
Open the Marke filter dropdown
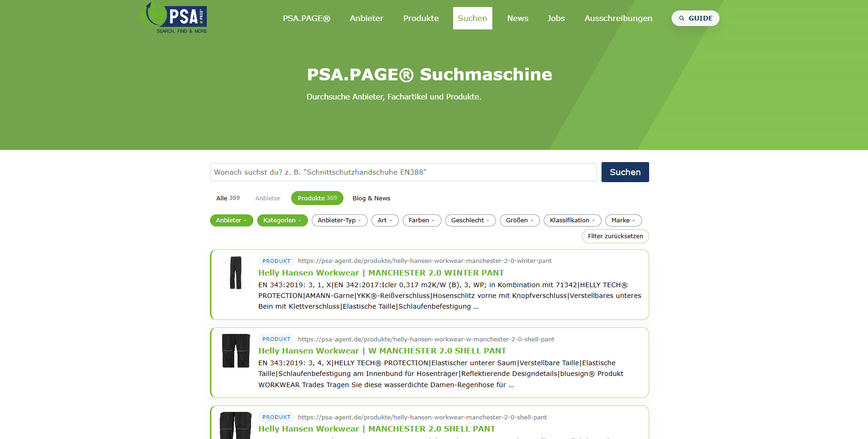tap(623, 220)
